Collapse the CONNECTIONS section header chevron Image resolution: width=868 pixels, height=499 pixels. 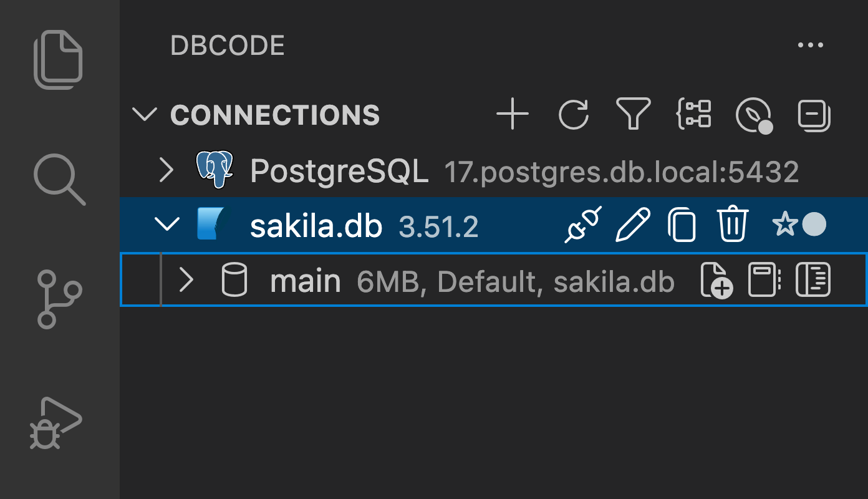click(145, 114)
